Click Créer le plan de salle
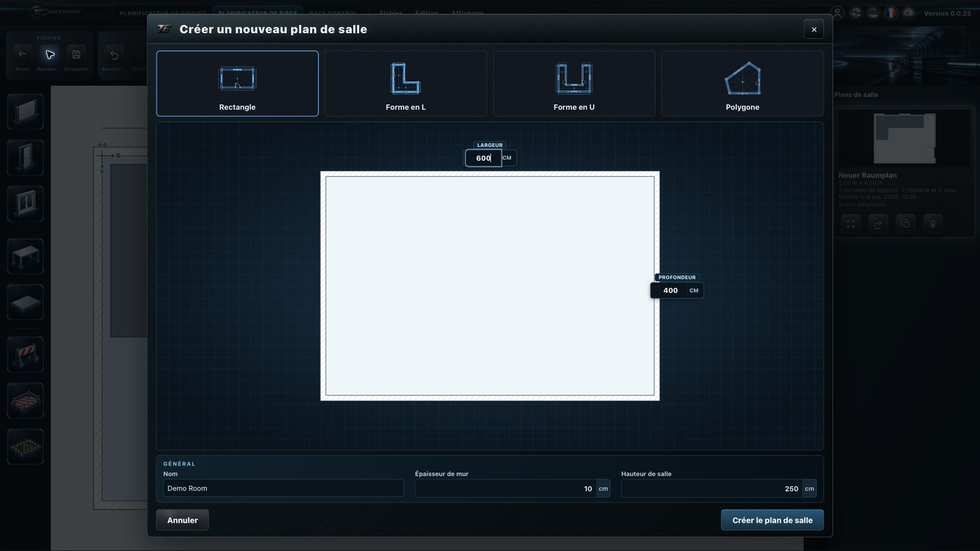 [772, 520]
